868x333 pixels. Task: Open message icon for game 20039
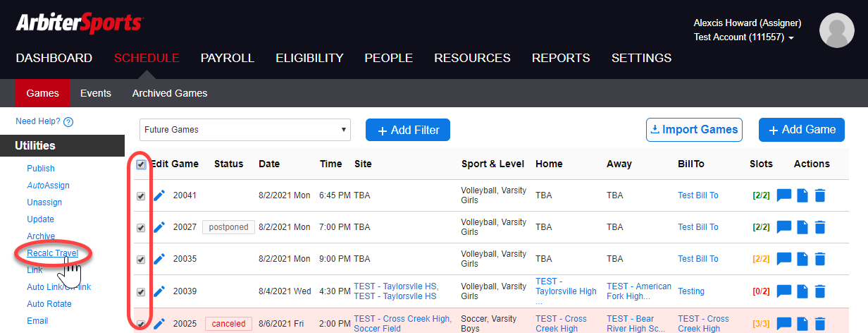point(784,291)
